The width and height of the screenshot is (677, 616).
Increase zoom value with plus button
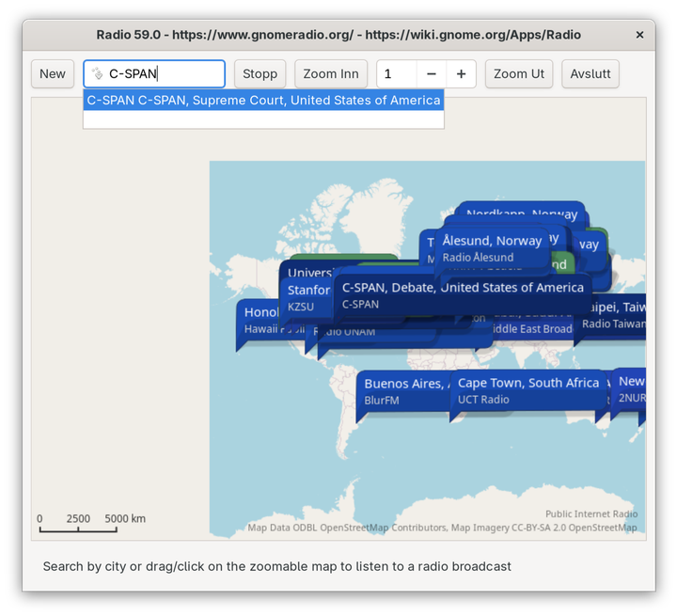pyautogui.click(x=461, y=74)
